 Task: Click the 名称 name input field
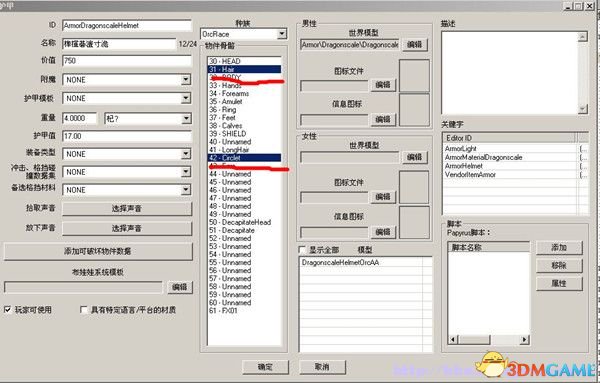pos(119,44)
